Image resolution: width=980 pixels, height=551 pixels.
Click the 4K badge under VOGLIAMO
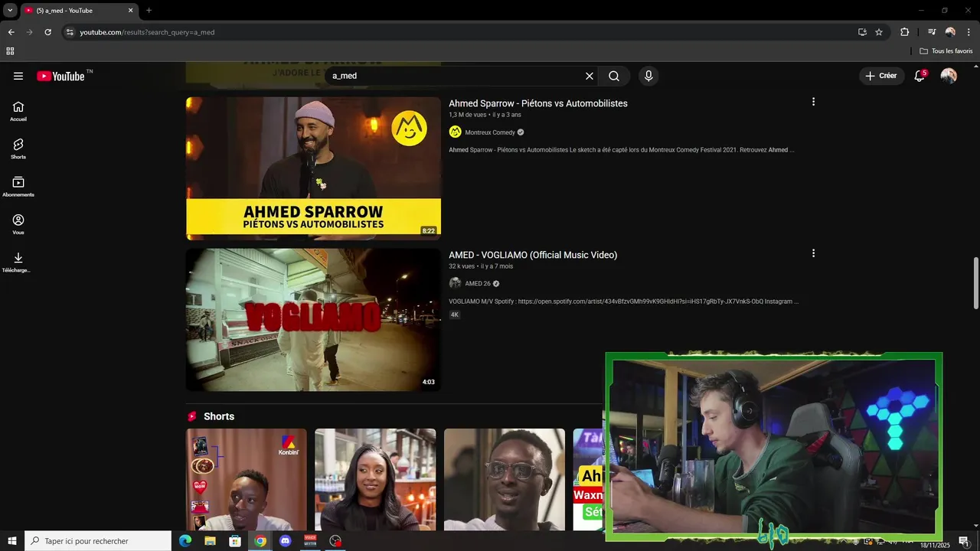coord(455,315)
